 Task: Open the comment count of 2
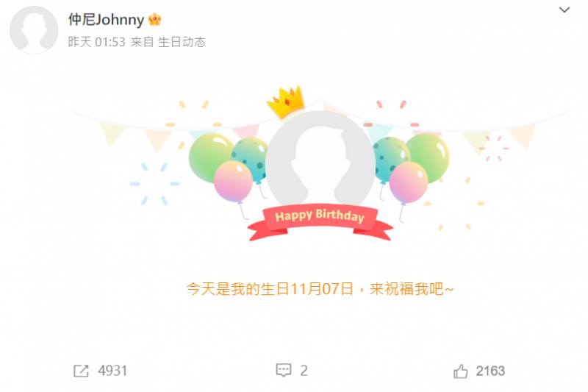(304, 371)
